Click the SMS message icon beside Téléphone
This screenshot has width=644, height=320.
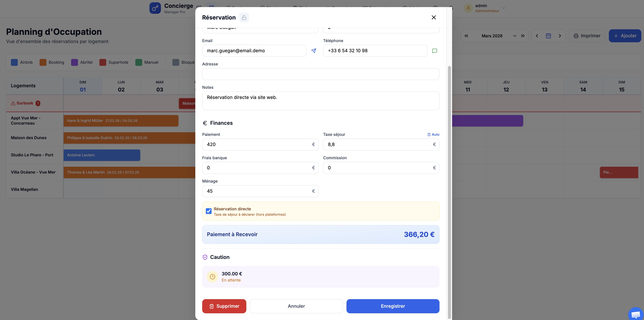click(435, 51)
